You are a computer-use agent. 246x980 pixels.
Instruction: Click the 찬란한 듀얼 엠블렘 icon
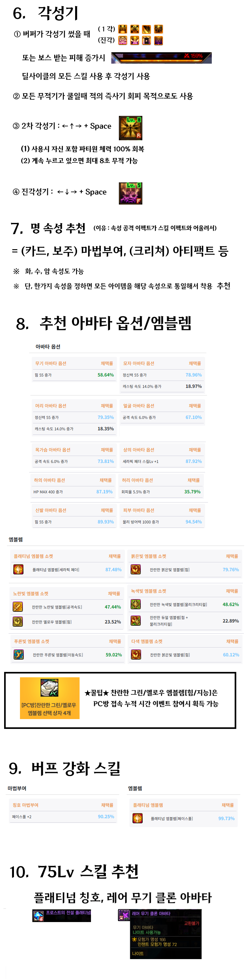click(136, 621)
